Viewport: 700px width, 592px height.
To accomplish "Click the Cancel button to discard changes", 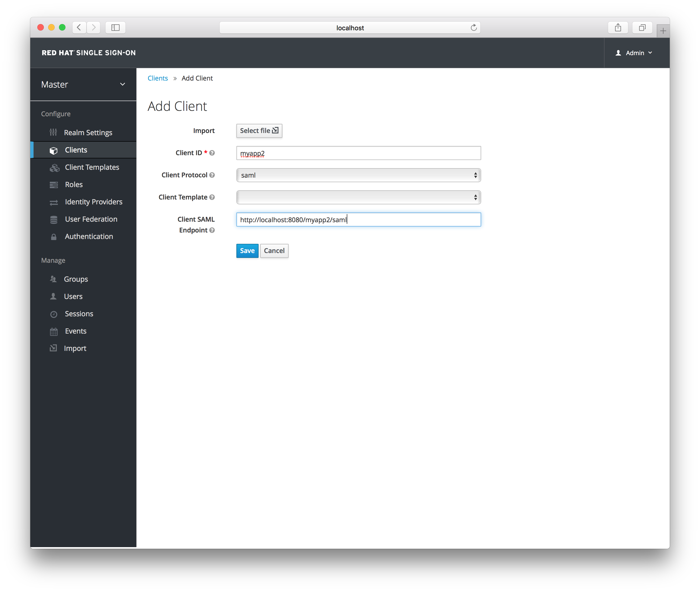I will coord(274,250).
